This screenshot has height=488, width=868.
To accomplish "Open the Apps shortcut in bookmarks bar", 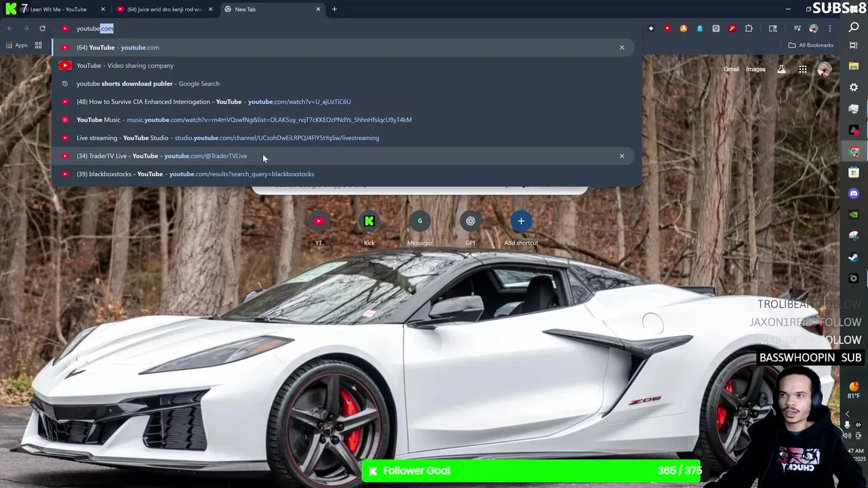I will click(x=17, y=45).
